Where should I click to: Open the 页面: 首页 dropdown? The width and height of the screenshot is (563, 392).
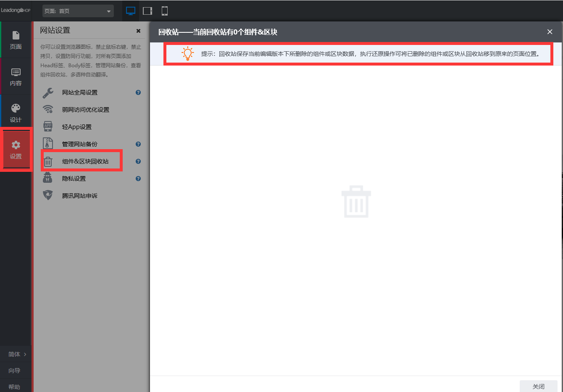click(78, 11)
